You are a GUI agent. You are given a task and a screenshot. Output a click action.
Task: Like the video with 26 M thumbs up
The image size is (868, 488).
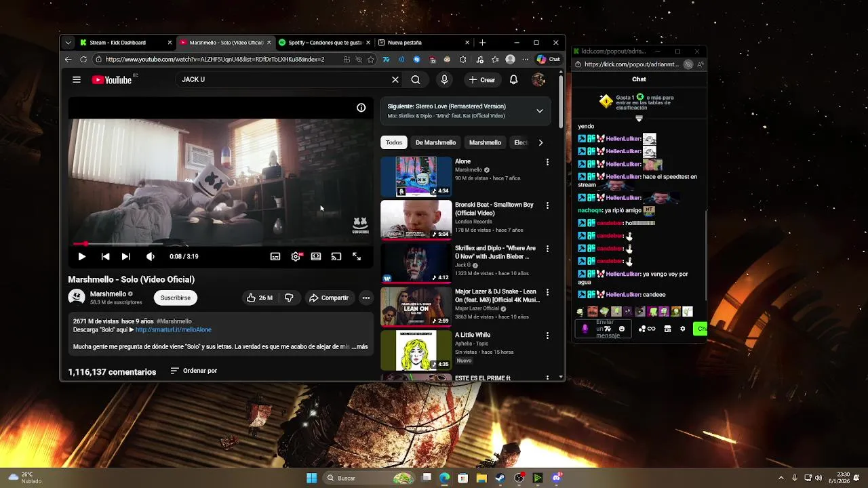(259, 298)
